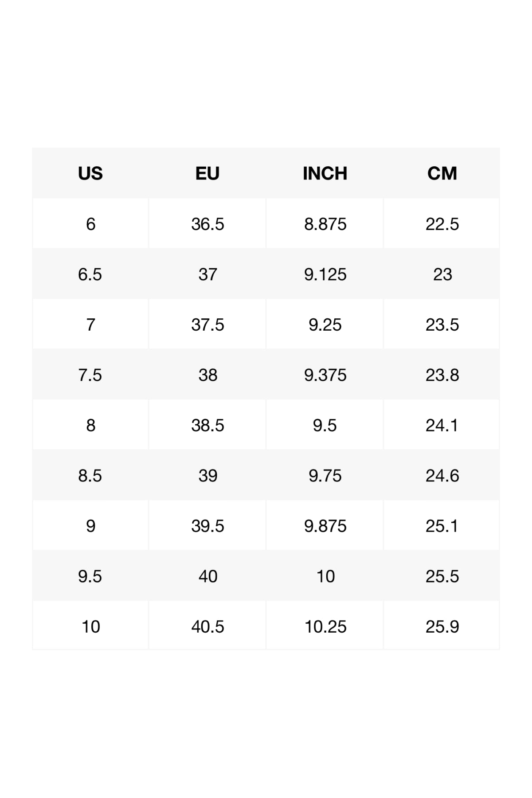Choose the EU size 39.5 cell
This screenshot has width=532, height=798.
tap(207, 526)
